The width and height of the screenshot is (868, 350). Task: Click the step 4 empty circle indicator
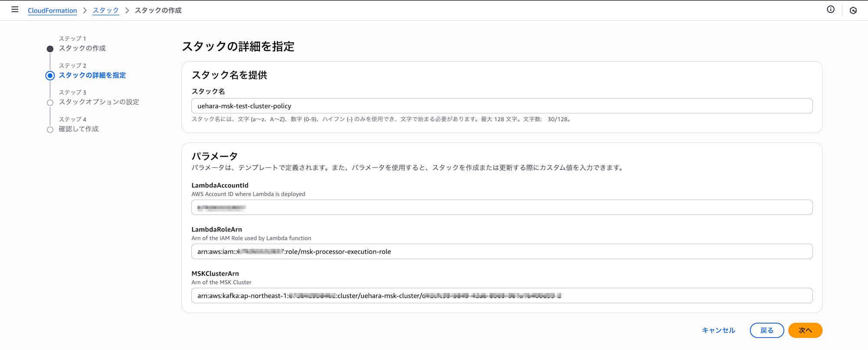(50, 130)
